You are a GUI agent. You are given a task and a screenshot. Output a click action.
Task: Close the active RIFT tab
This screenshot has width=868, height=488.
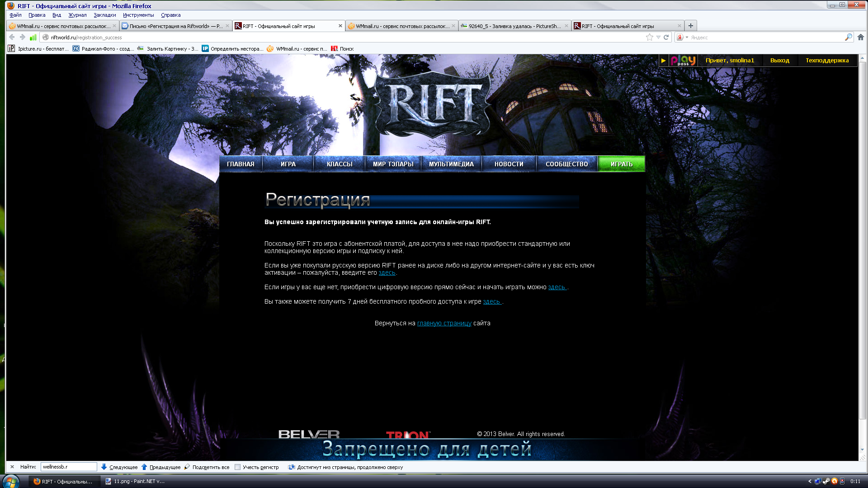point(340,26)
